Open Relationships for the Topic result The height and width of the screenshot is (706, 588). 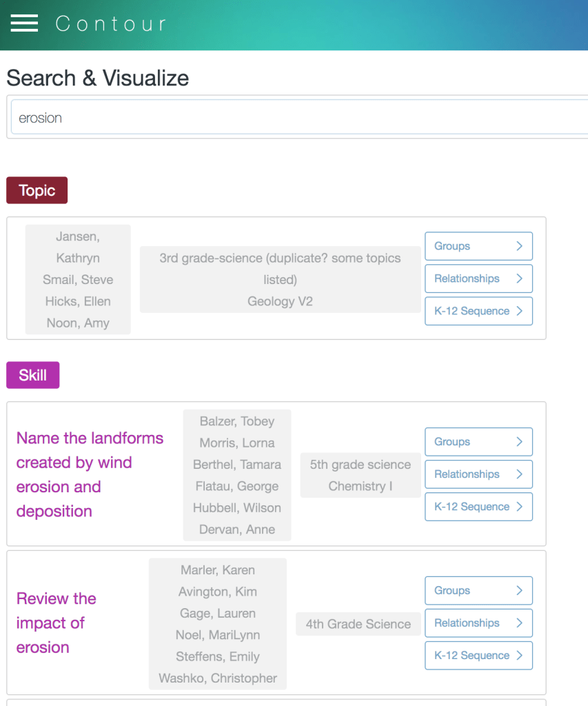[478, 279]
